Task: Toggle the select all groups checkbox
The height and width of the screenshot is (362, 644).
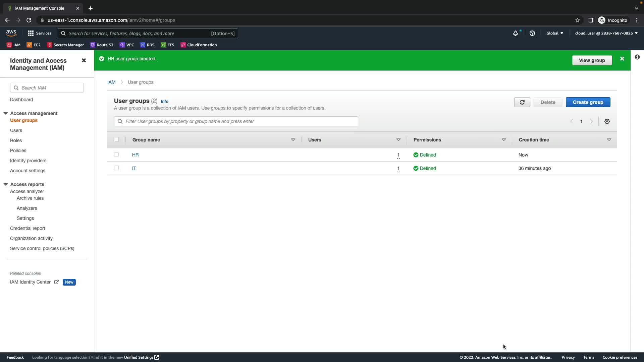Action: click(116, 139)
